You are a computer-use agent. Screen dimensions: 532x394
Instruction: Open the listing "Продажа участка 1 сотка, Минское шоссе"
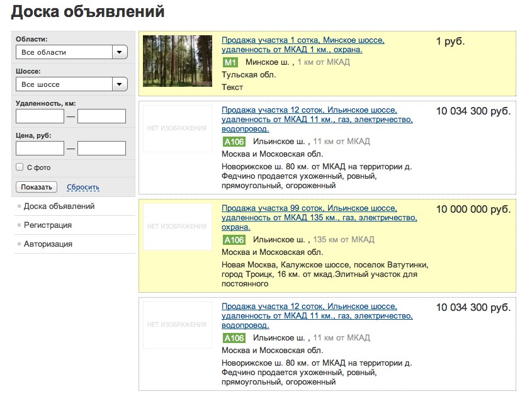(303, 45)
